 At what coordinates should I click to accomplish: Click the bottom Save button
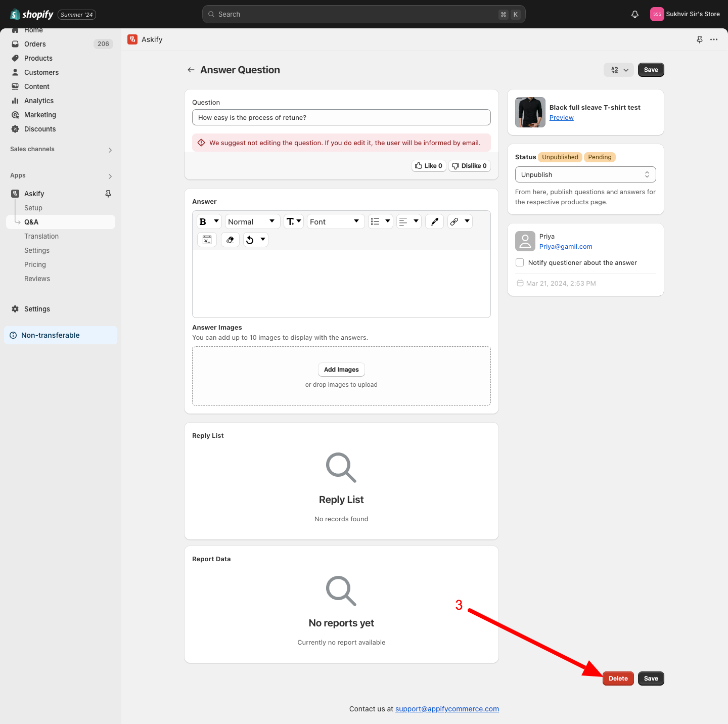pyautogui.click(x=651, y=678)
